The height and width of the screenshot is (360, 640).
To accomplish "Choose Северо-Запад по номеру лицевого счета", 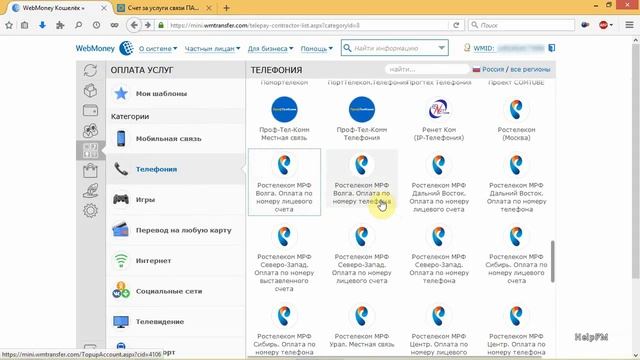I will tap(362, 254).
